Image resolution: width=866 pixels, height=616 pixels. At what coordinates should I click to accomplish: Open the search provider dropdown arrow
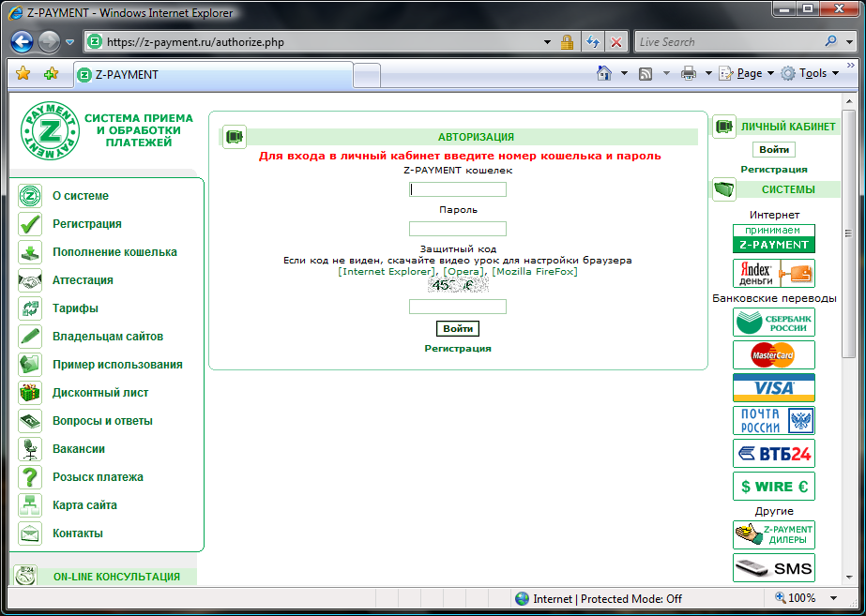click(849, 42)
